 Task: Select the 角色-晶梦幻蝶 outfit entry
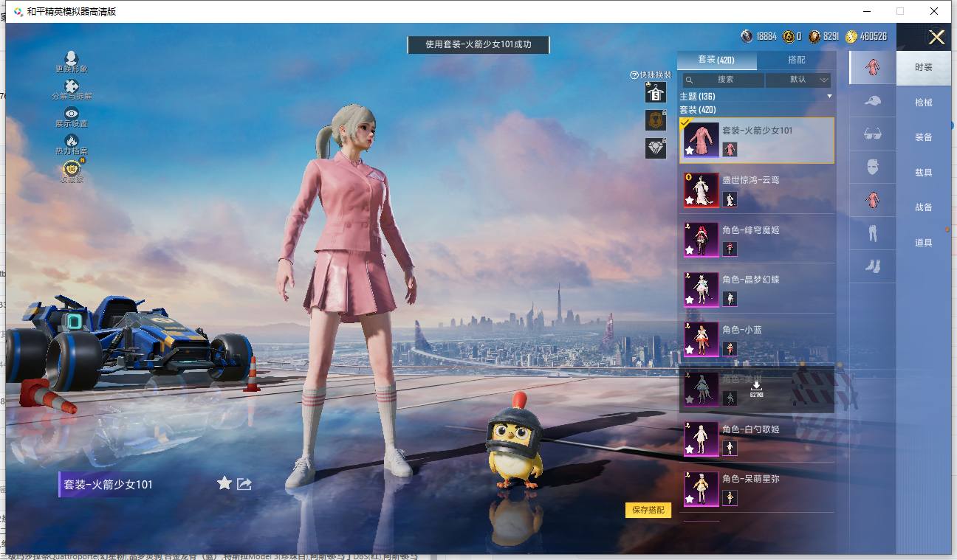pyautogui.click(x=757, y=288)
